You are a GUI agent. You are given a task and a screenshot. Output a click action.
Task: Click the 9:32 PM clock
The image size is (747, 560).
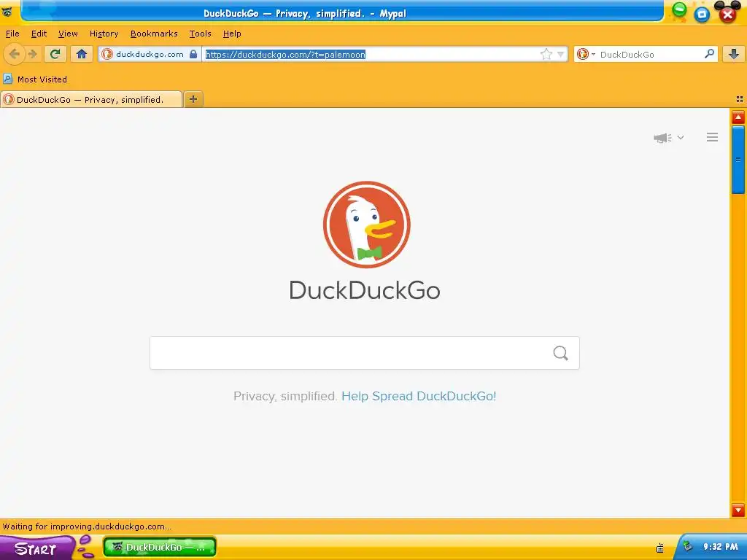(x=720, y=547)
